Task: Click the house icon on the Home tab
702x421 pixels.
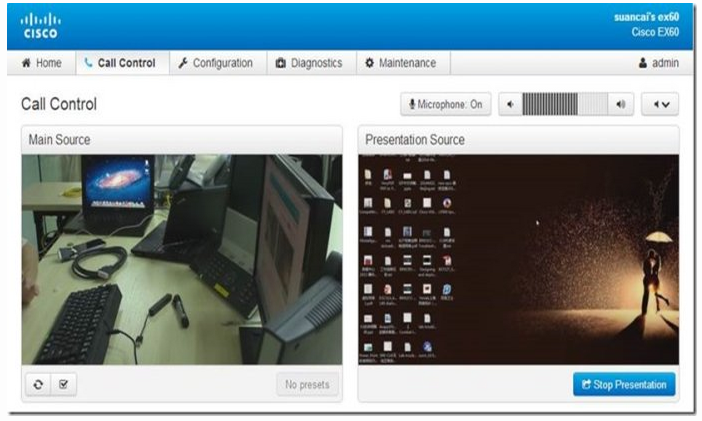Action: (26, 63)
